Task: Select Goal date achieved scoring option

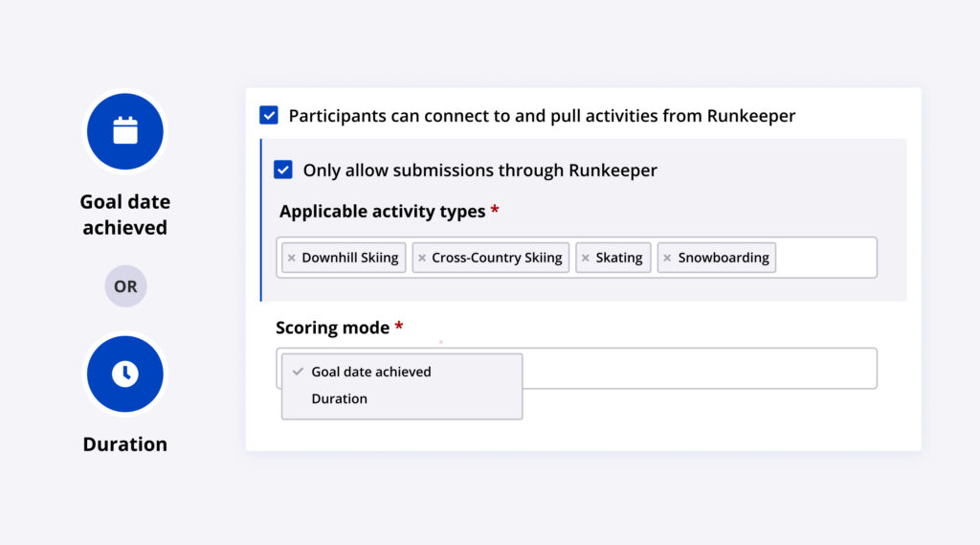Action: tap(371, 372)
